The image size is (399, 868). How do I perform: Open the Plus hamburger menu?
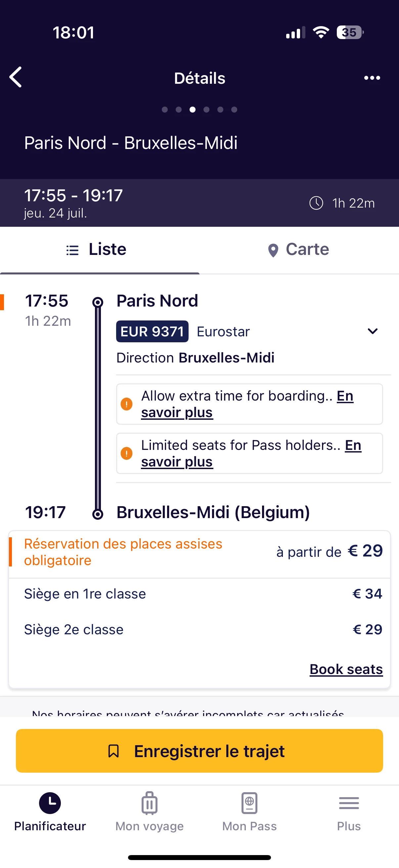[x=349, y=803]
